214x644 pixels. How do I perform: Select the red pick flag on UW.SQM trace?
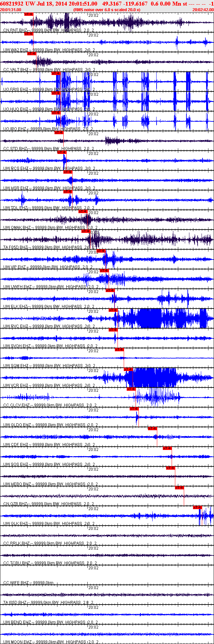tap(119, 349)
